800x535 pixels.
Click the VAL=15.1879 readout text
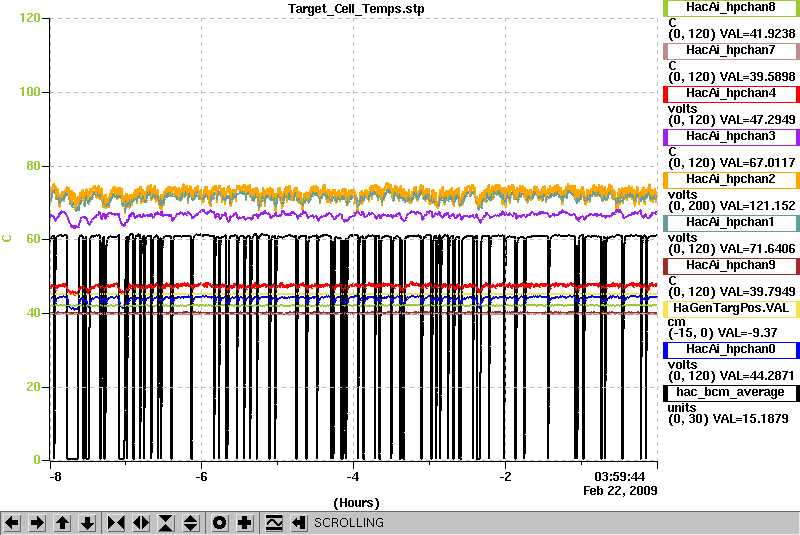point(751,419)
